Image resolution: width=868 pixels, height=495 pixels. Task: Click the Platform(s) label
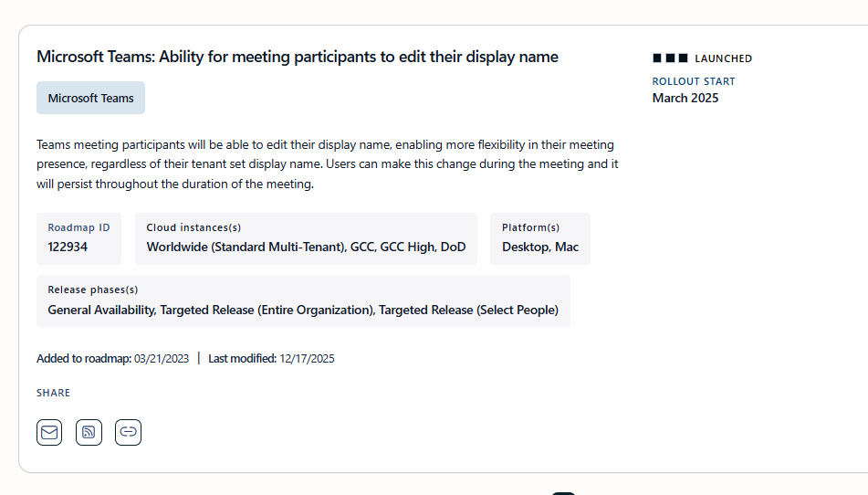[530, 227]
